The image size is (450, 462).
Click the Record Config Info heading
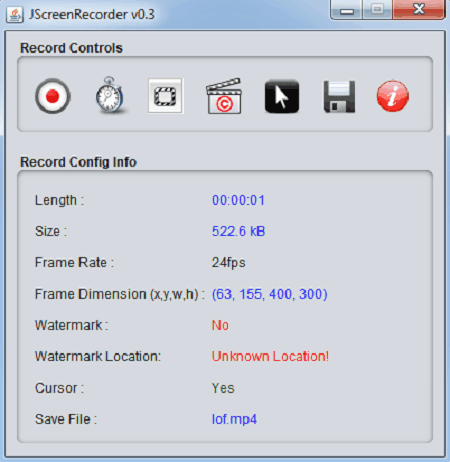tap(78, 162)
